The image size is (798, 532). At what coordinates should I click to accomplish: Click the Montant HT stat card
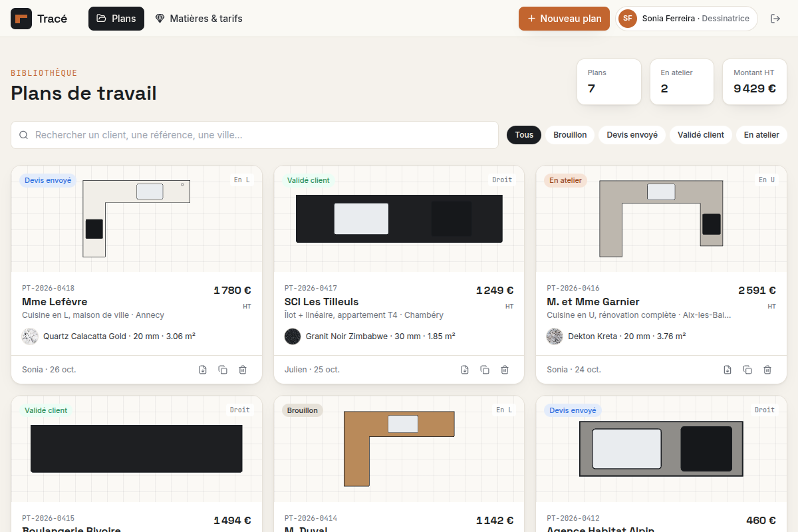click(x=755, y=82)
